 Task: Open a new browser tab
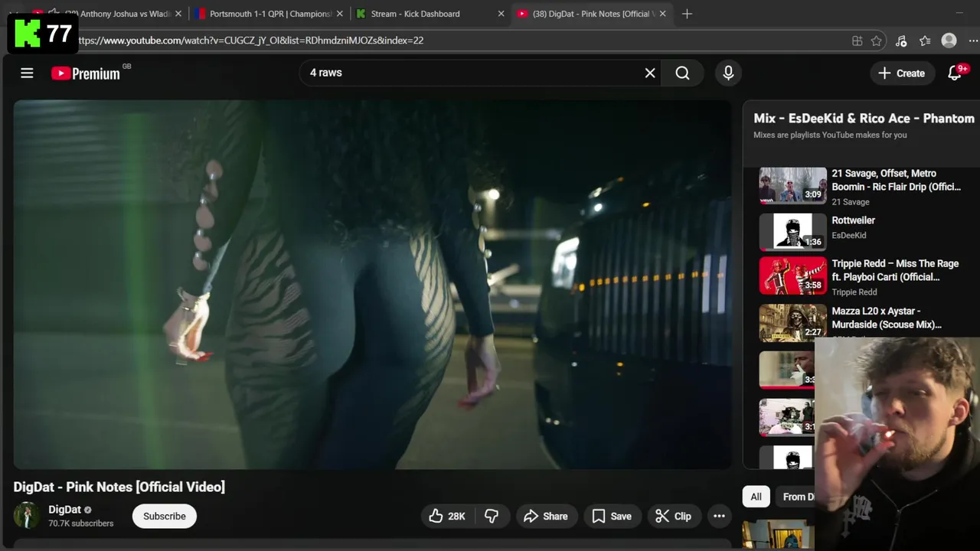point(687,14)
